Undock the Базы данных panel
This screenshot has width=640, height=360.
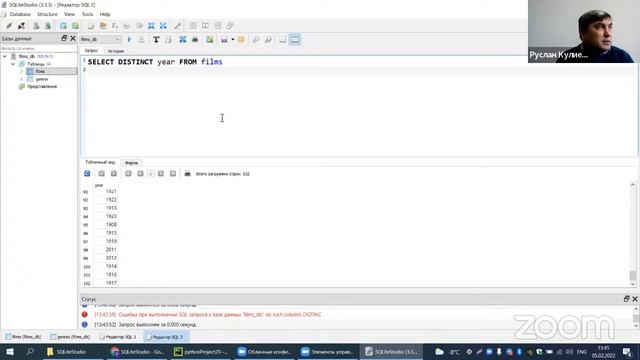click(x=64, y=38)
